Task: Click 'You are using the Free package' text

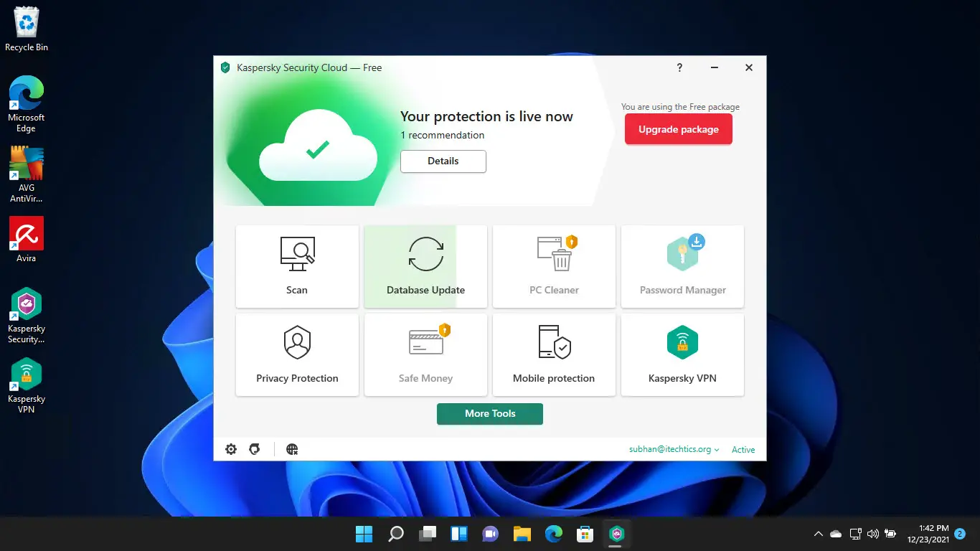Action: tap(680, 107)
